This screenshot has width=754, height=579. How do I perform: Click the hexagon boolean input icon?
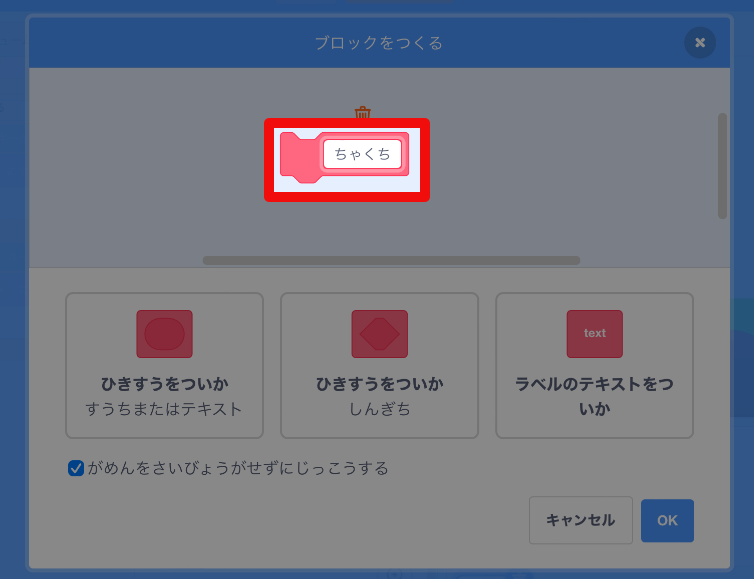click(x=379, y=334)
